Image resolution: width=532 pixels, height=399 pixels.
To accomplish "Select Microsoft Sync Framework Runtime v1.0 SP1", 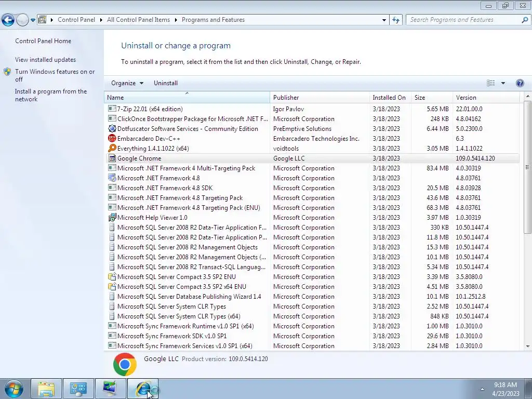I will (312, 326).
